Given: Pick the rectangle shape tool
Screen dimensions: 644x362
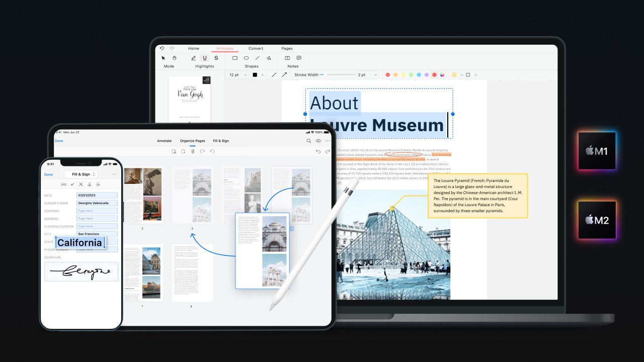Looking at the screenshot, I should 235,58.
